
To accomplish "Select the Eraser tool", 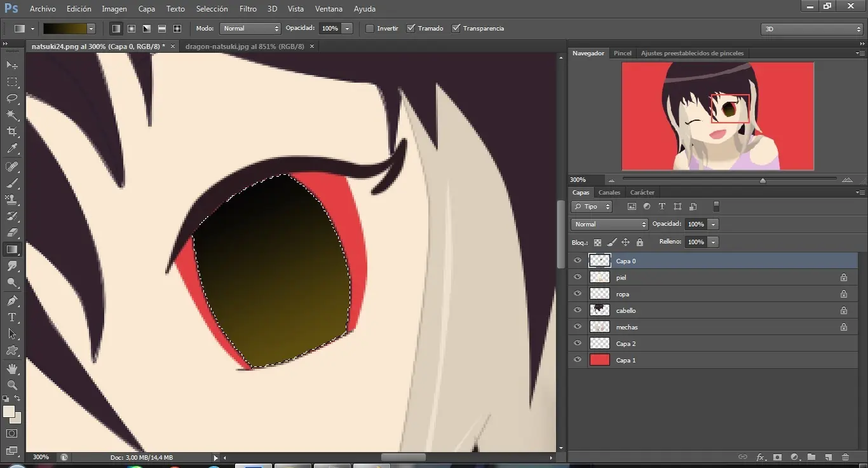I will click(x=12, y=233).
